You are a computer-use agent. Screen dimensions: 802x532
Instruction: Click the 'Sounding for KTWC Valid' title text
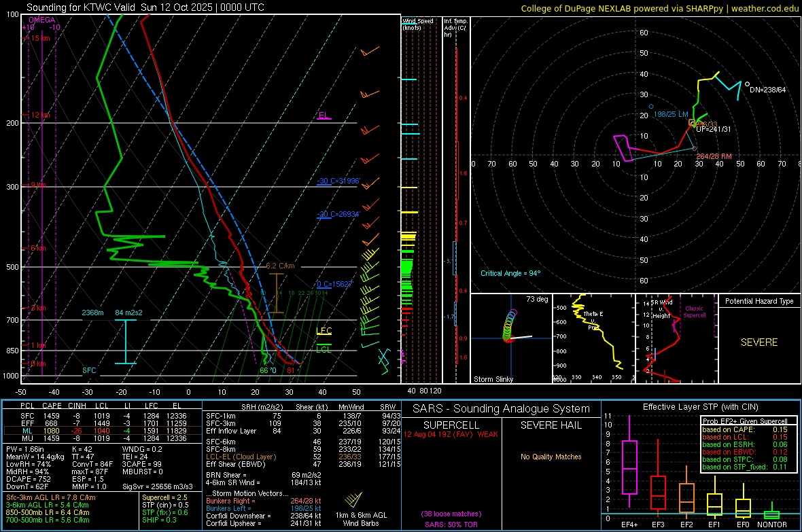pyautogui.click(x=81, y=7)
